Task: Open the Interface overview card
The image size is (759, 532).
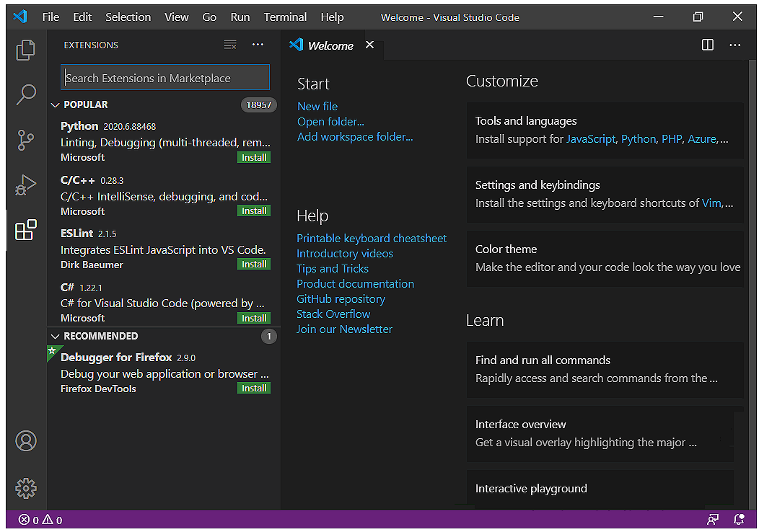Action: [x=600, y=434]
